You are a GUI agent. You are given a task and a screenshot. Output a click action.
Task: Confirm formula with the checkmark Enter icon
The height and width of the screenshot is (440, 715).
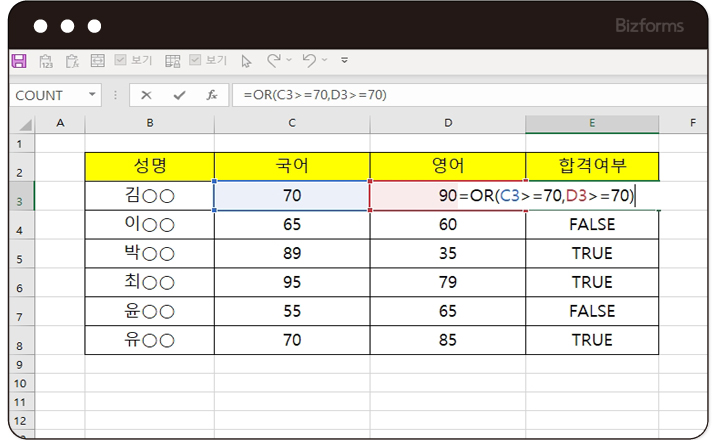(x=179, y=95)
